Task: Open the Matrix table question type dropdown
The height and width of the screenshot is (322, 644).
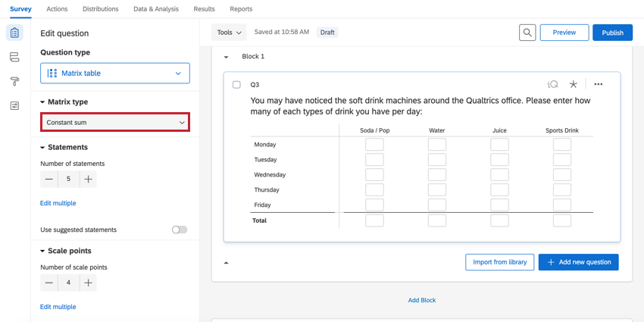Action: coord(115,73)
